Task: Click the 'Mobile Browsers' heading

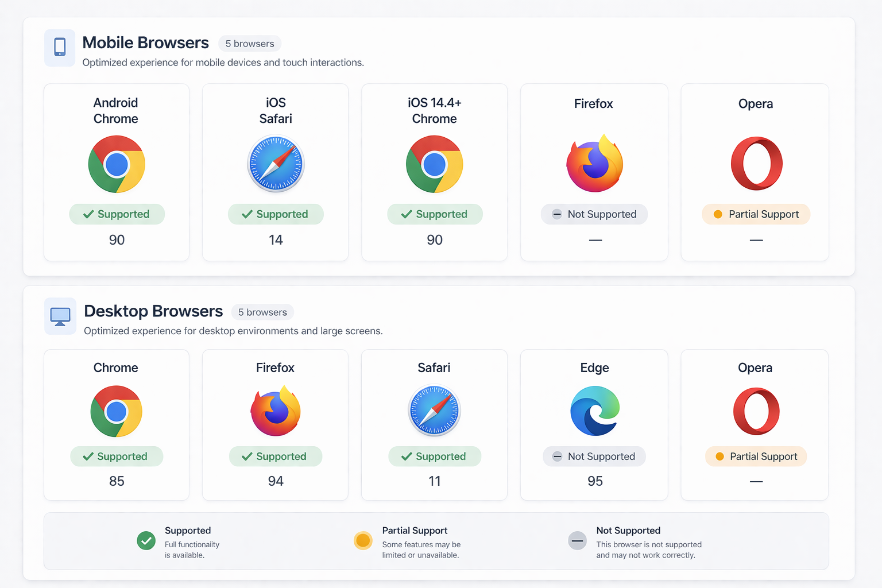Action: tap(146, 42)
